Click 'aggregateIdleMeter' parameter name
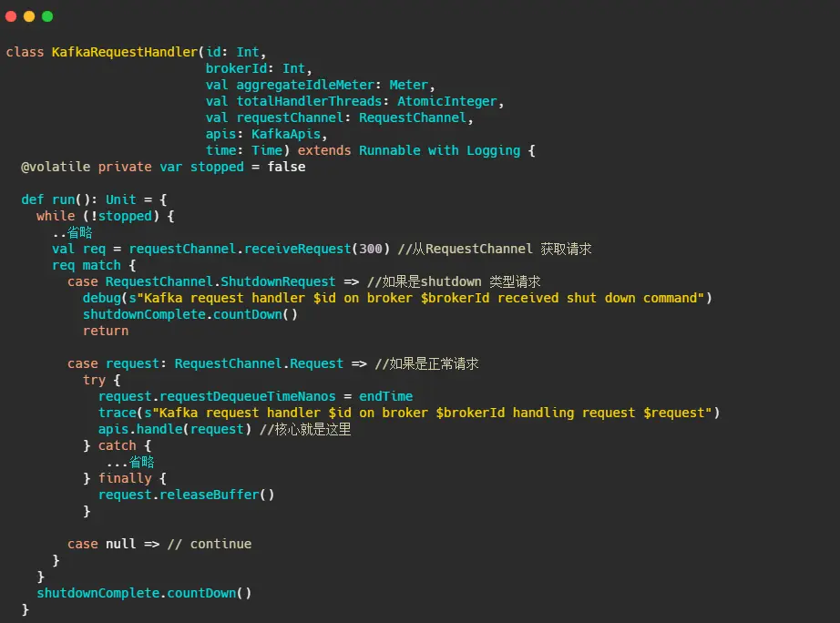The height and width of the screenshot is (623, 840). tap(305, 85)
